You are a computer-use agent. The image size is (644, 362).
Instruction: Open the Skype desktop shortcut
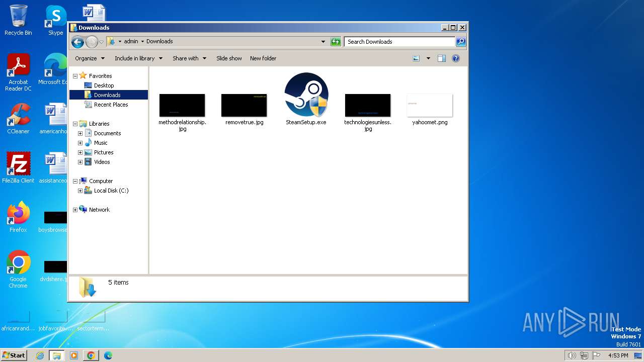click(x=55, y=20)
